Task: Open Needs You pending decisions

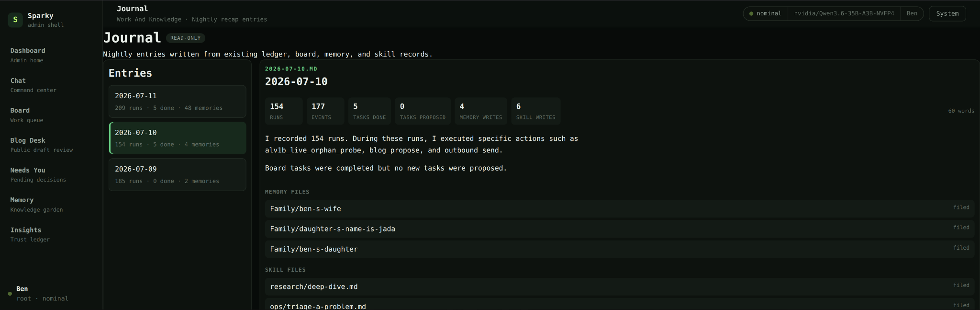Action: [38, 174]
